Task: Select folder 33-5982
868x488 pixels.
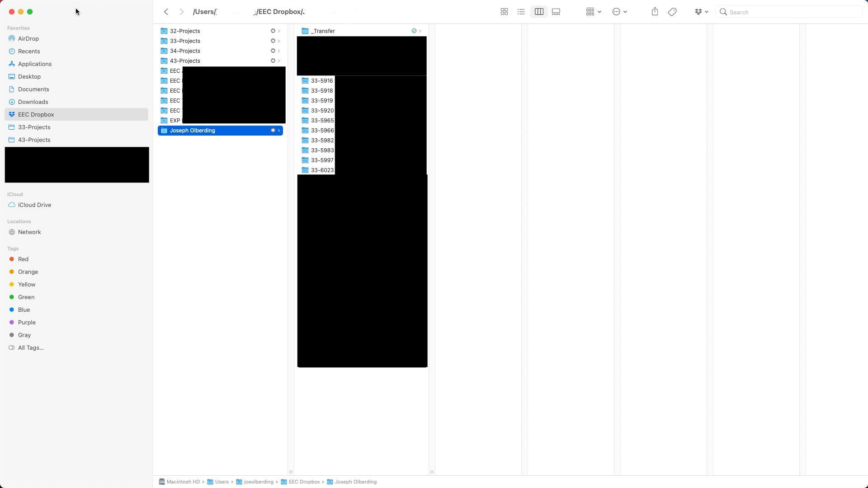Action: tap(317, 140)
